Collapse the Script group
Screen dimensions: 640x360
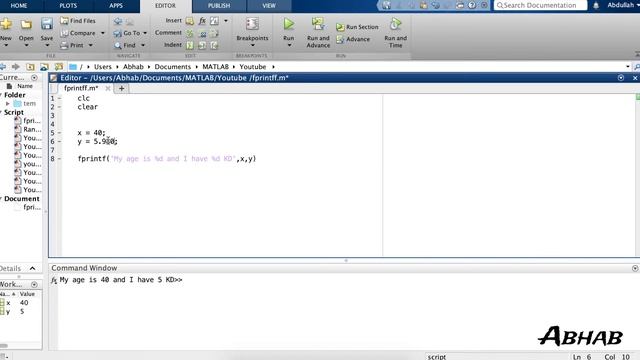click(1, 112)
